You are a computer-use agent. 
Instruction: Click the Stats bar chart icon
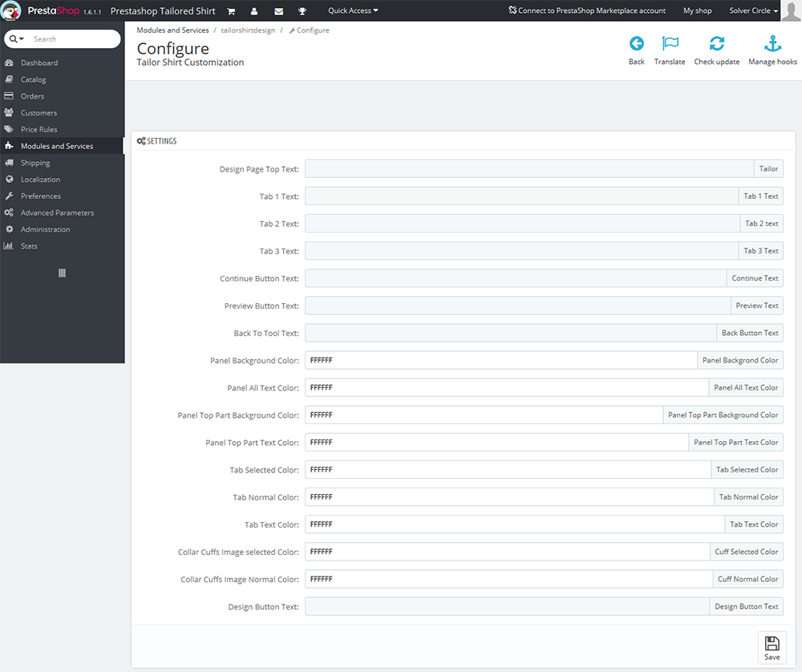coord(9,246)
